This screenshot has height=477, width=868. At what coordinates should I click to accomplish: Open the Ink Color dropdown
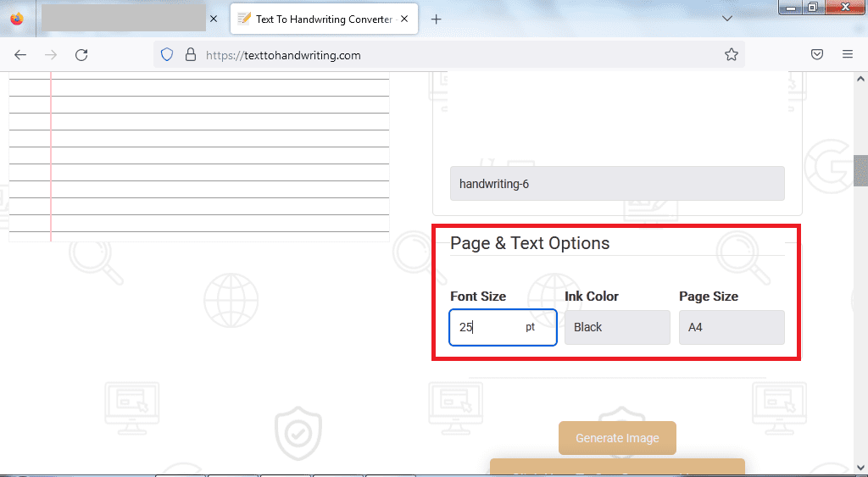click(x=617, y=328)
